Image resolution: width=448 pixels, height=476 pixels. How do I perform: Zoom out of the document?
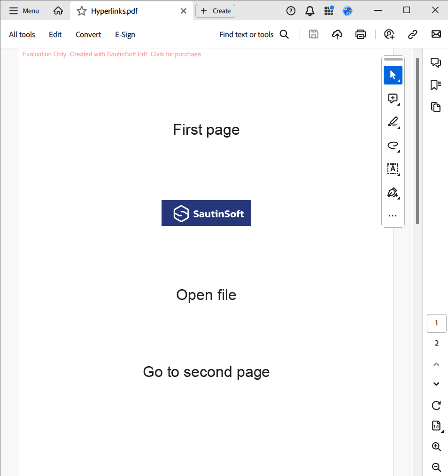click(436, 467)
